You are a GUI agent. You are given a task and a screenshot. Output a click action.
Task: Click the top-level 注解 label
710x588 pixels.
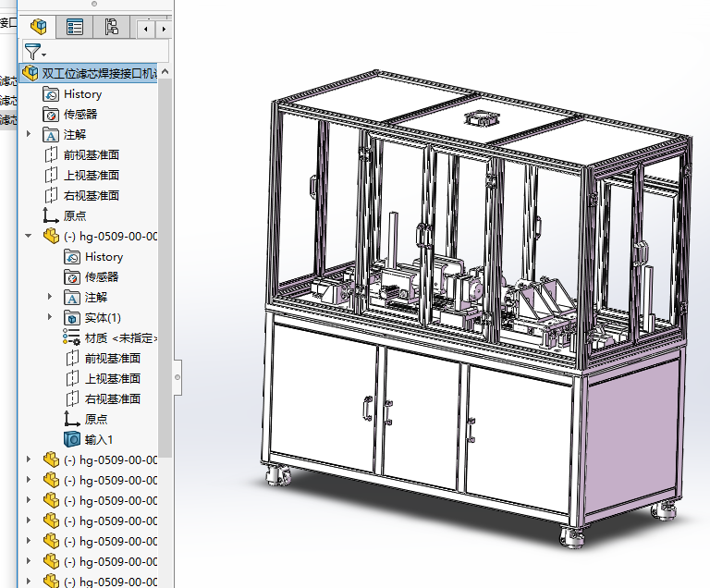pos(75,135)
